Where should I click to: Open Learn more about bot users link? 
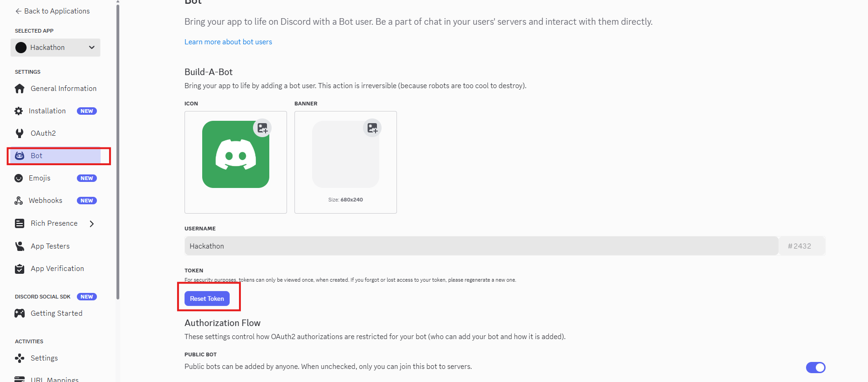[228, 42]
